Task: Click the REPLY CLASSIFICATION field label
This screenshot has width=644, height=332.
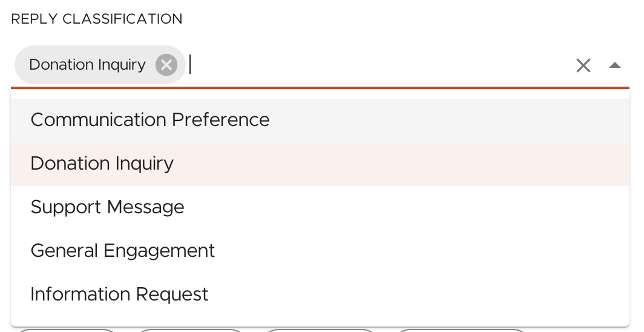Action: [97, 19]
